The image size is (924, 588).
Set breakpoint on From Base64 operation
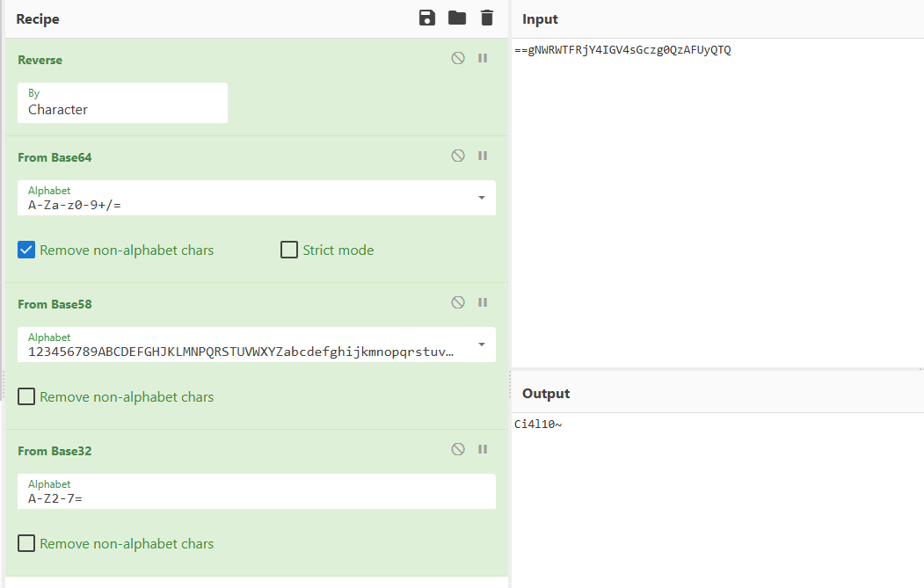pyautogui.click(x=483, y=156)
